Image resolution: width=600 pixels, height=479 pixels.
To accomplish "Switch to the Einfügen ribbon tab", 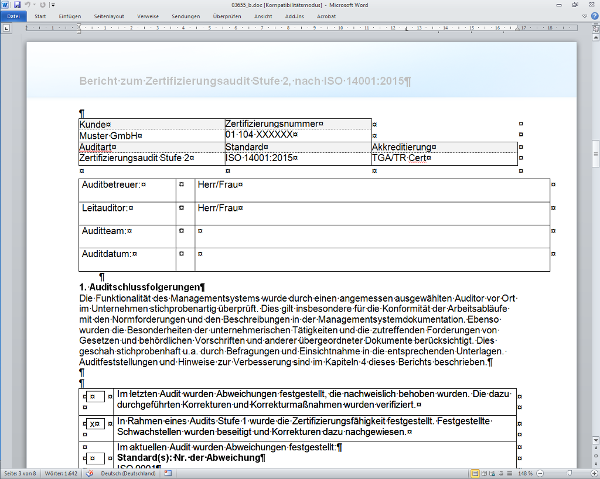I will tap(70, 17).
